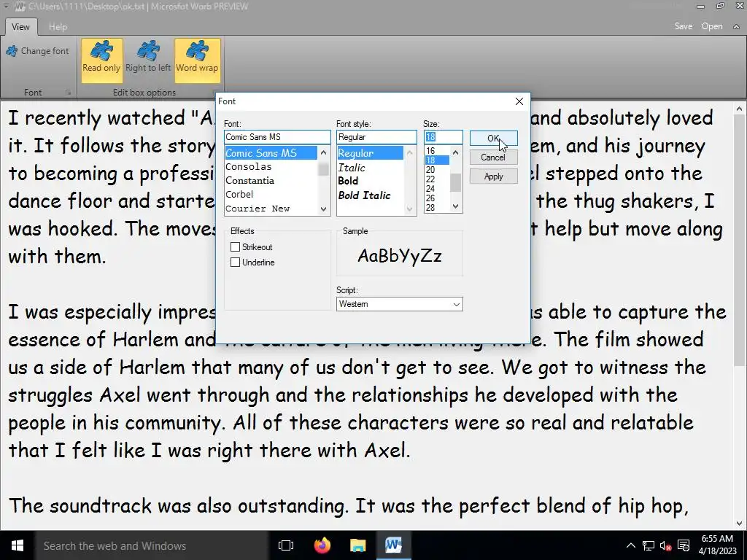Click the Font style input field
The image size is (747, 560).
point(376,137)
